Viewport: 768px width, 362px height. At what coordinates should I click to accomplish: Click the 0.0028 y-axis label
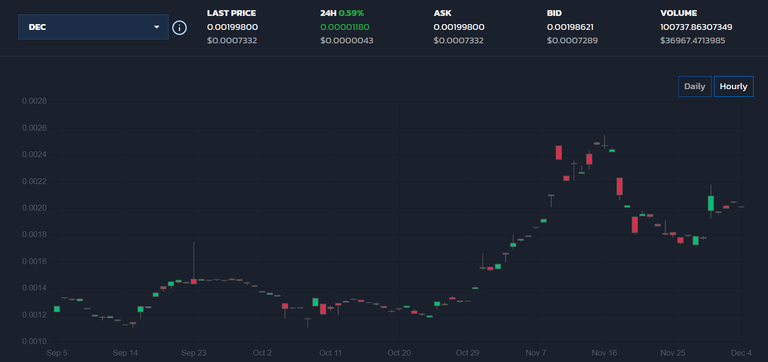[x=34, y=101]
